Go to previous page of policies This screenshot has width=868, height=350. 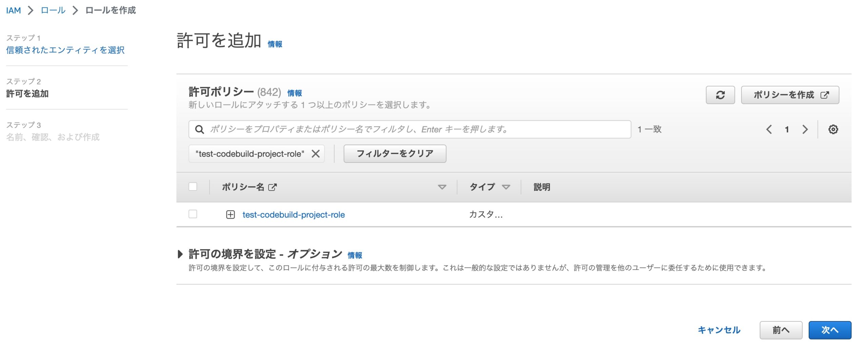769,129
